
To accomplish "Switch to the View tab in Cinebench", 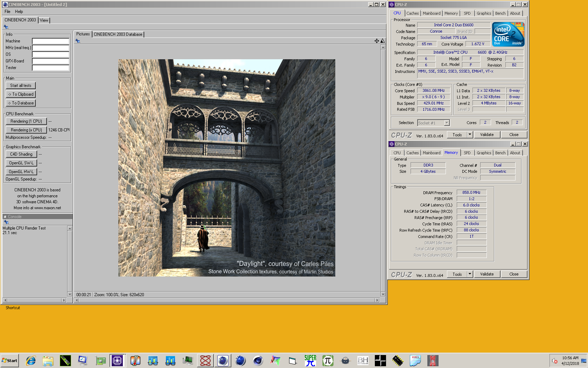I will 44,20.
